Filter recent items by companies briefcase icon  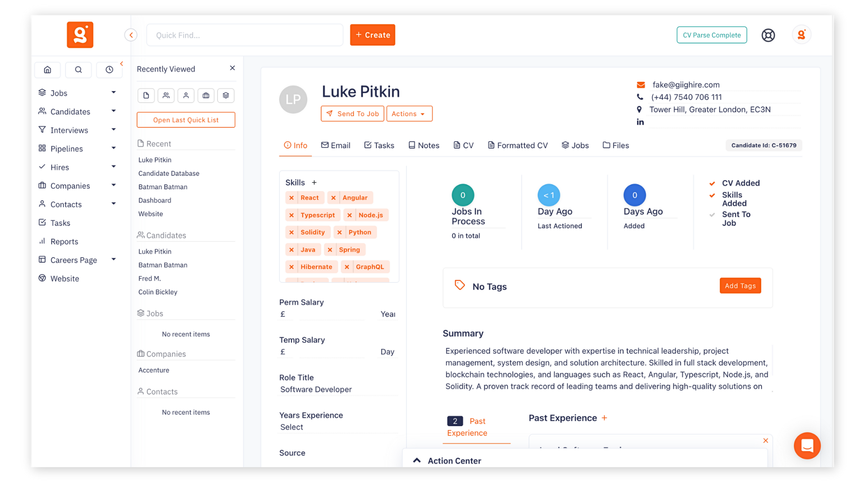[x=206, y=95]
